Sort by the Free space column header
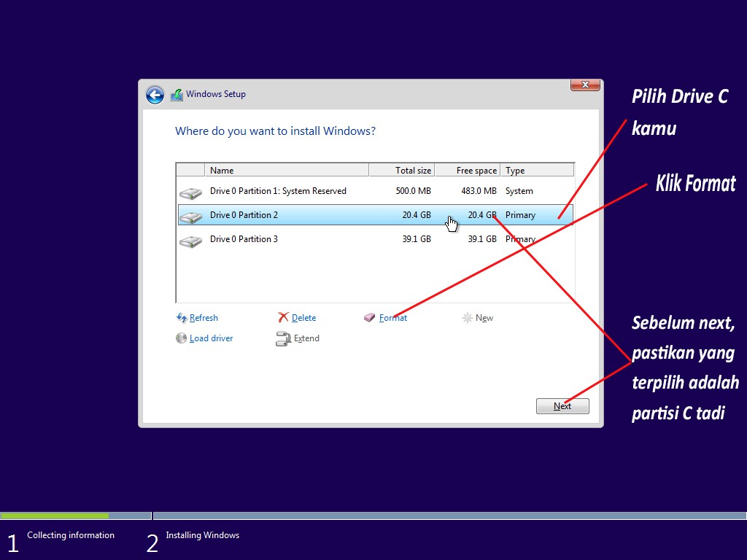747x560 pixels. (x=468, y=170)
